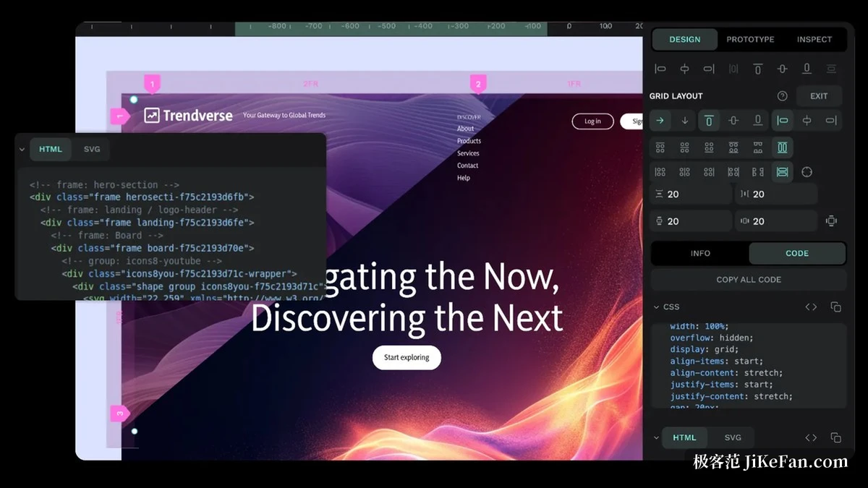Screen dimensions: 868x488
Task: Toggle align-items bottom in Grid Layout section
Action: pos(758,121)
